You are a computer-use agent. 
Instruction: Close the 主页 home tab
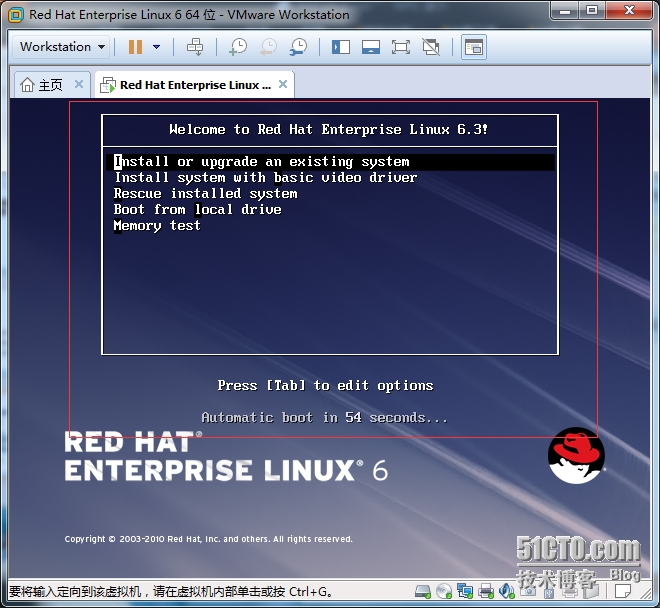point(79,84)
